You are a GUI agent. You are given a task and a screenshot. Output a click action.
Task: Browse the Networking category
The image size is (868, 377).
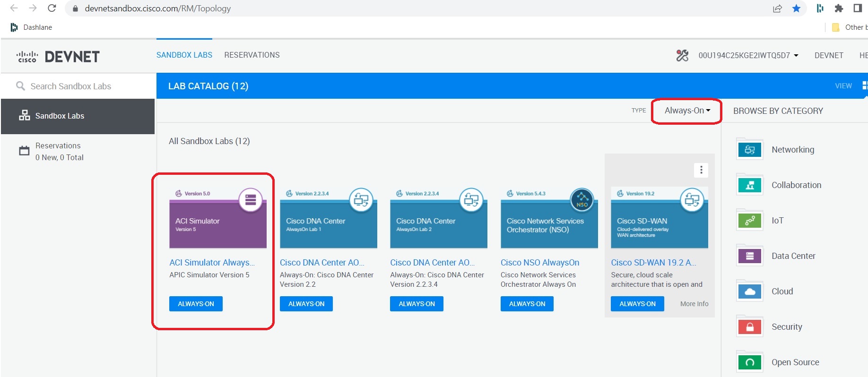[x=793, y=150]
